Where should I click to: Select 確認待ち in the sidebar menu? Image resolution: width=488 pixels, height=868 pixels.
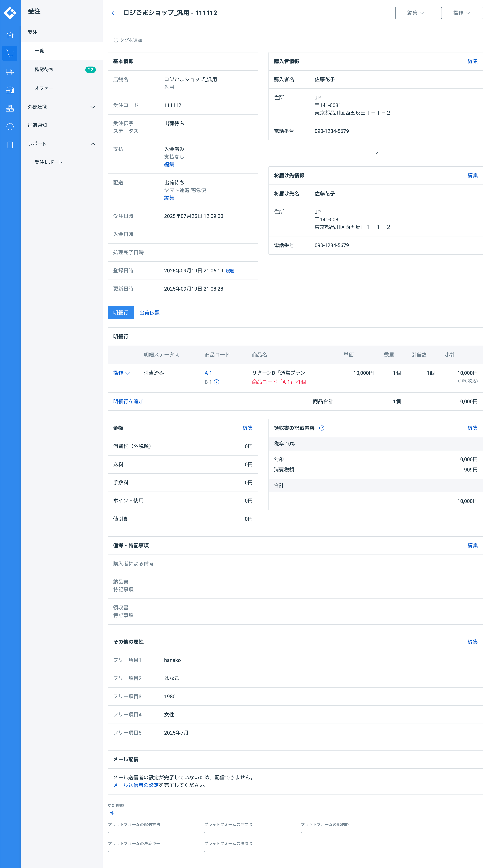(x=44, y=70)
